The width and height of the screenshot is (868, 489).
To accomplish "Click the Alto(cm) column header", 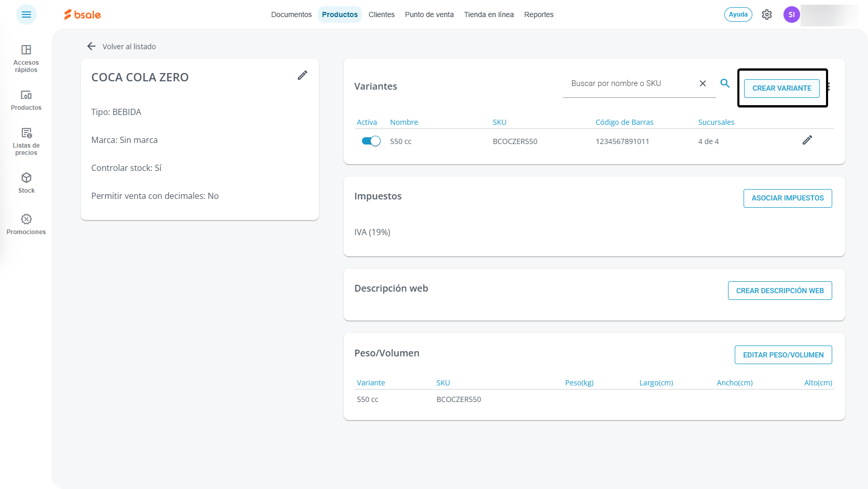I will coord(818,383).
